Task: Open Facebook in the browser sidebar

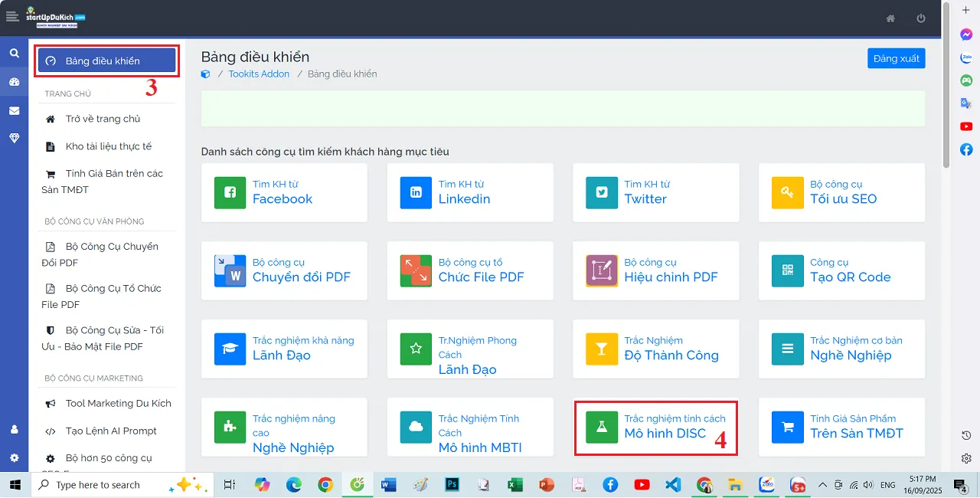Action: (966, 149)
